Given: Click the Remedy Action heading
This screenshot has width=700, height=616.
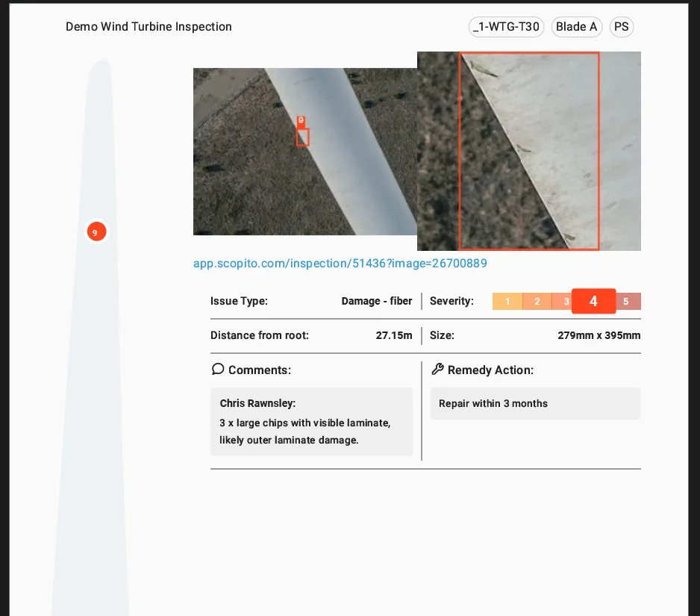Looking at the screenshot, I should (490, 370).
